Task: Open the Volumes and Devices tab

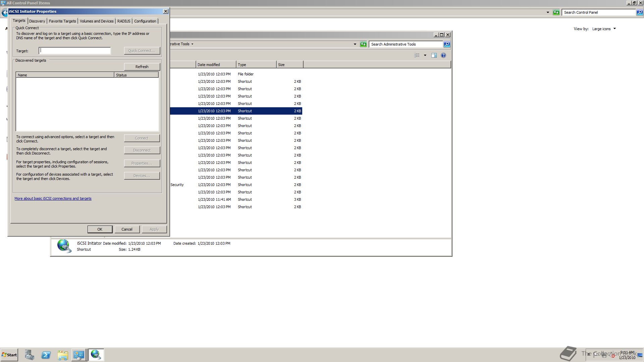Action: click(97, 21)
